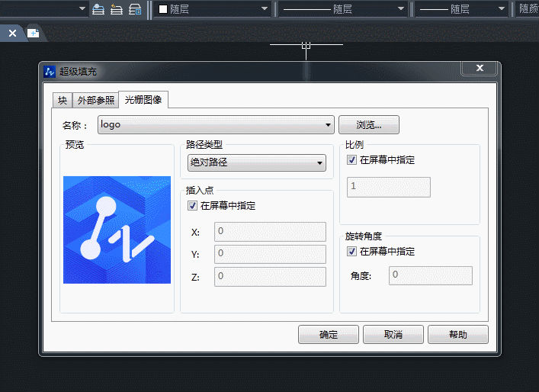Image resolution: width=539 pixels, height=392 pixels.
Task: Open the 随层 color swatch dropdown
Action: 213,9
